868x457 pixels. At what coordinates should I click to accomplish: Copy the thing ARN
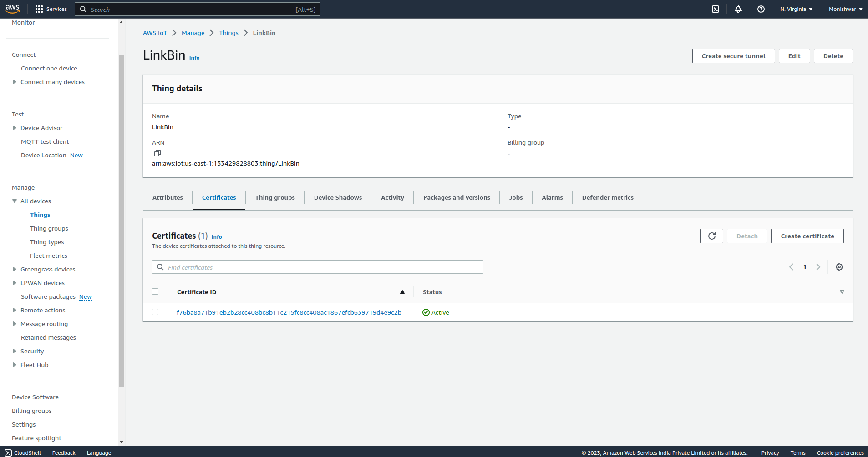(x=157, y=153)
